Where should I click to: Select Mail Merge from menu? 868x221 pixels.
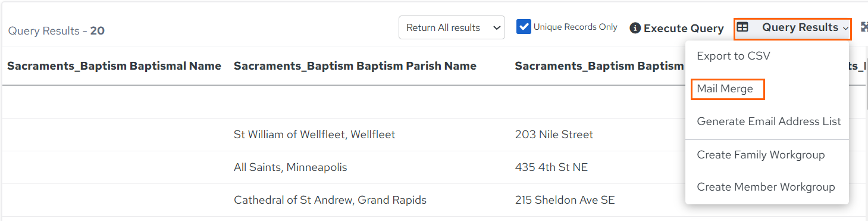(x=725, y=89)
